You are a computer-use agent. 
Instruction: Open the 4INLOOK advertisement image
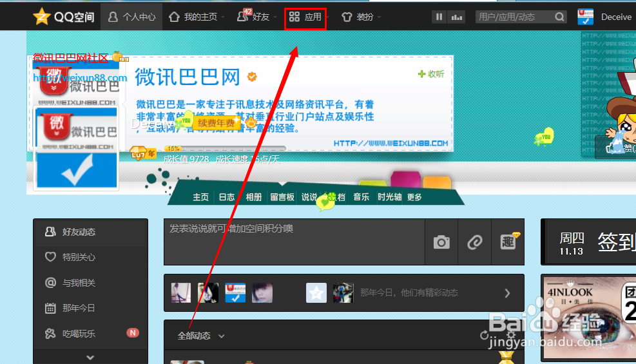[588, 317]
